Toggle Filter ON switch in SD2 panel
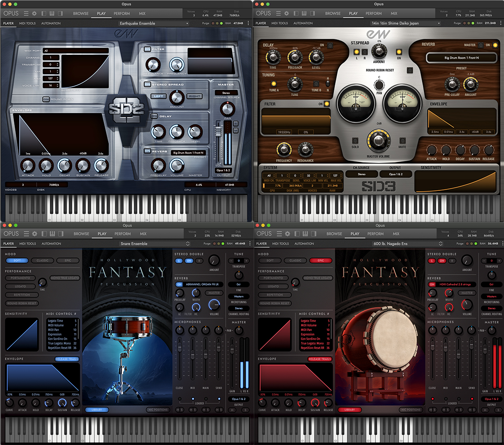 pyautogui.click(x=147, y=49)
